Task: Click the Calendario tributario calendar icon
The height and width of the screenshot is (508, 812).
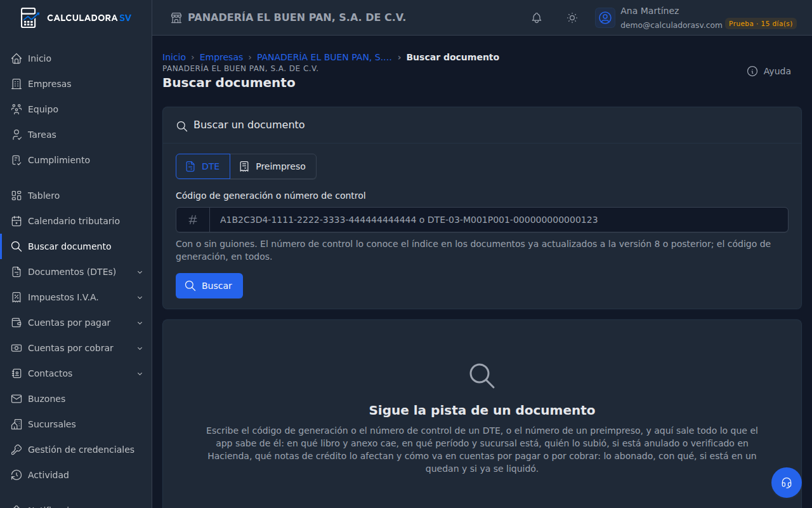Action: coord(16,221)
